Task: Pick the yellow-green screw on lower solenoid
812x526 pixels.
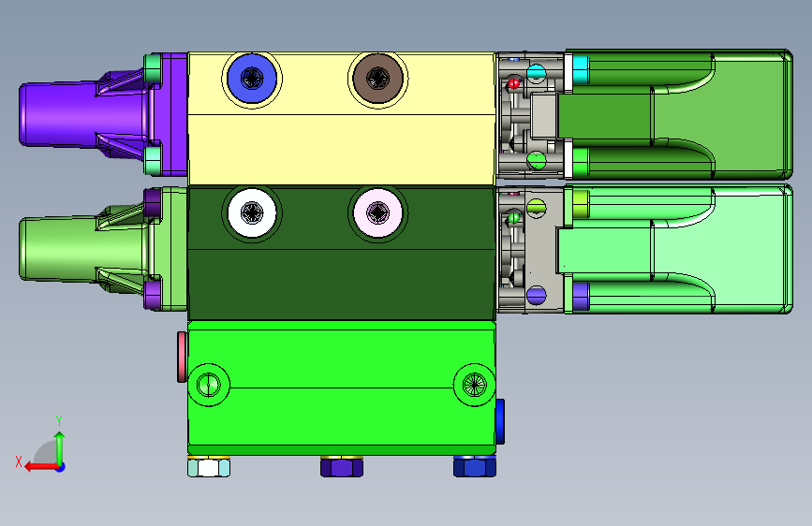Action: [x=581, y=204]
